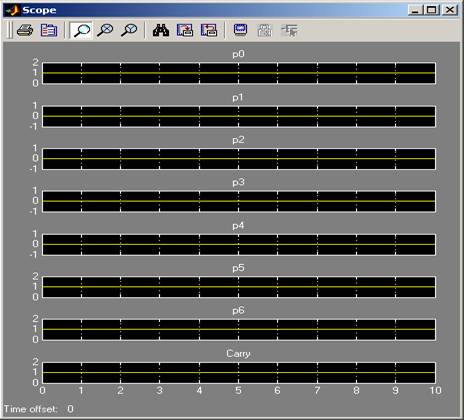Click the Autoscale binoculars icon

point(161,30)
